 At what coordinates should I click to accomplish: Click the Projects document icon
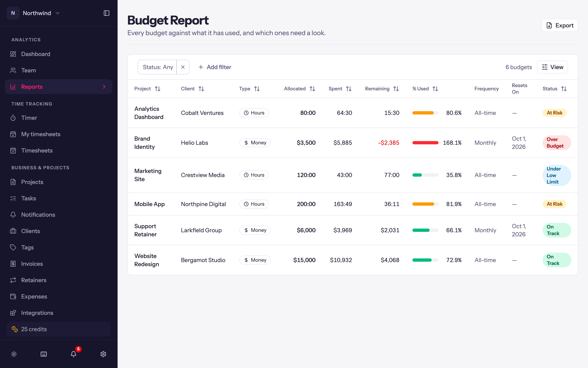[13, 182]
